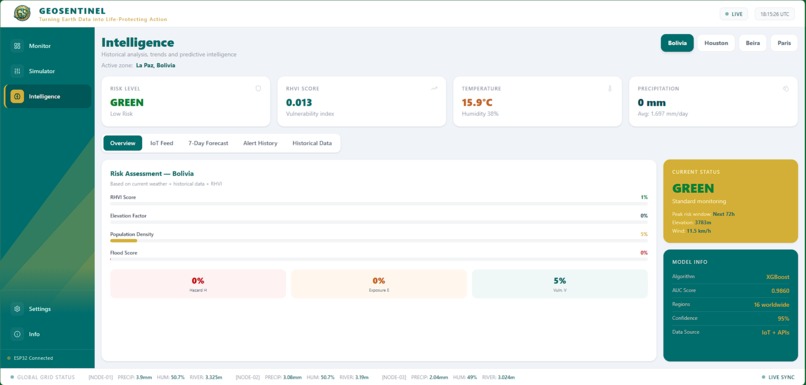Select the Bolivia zone button
The image size is (806, 385).
pos(677,43)
